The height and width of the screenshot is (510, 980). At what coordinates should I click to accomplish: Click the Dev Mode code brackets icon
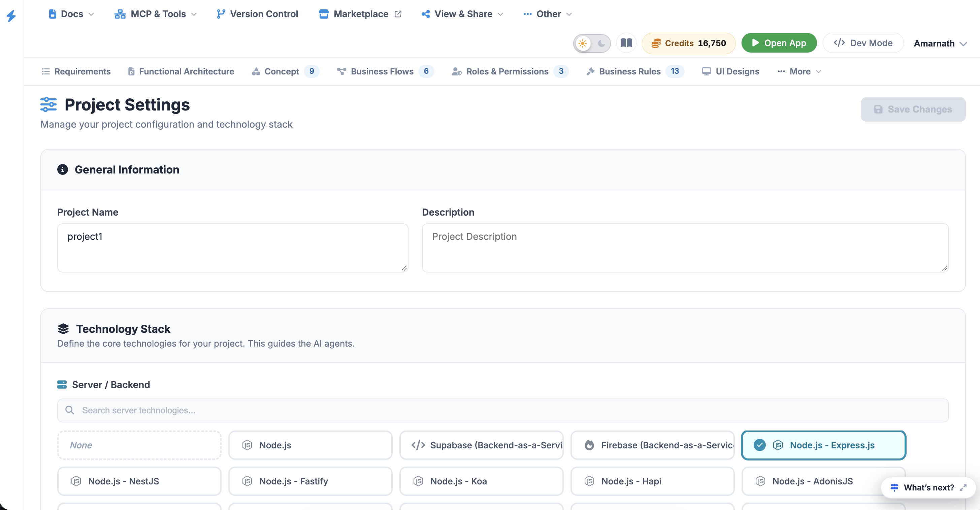coord(839,43)
